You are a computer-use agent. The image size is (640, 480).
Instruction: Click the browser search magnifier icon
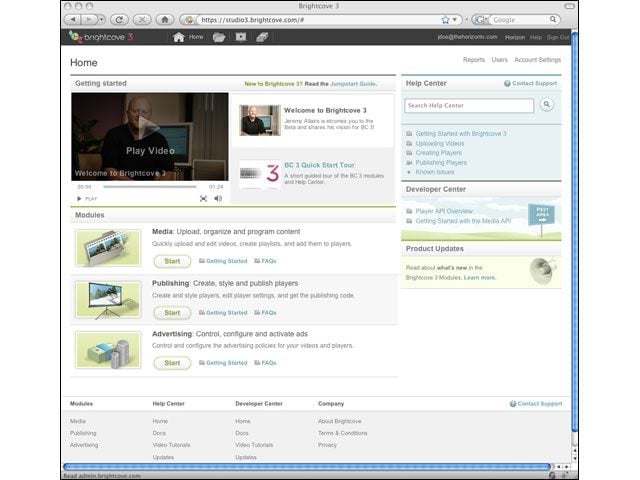553,19
